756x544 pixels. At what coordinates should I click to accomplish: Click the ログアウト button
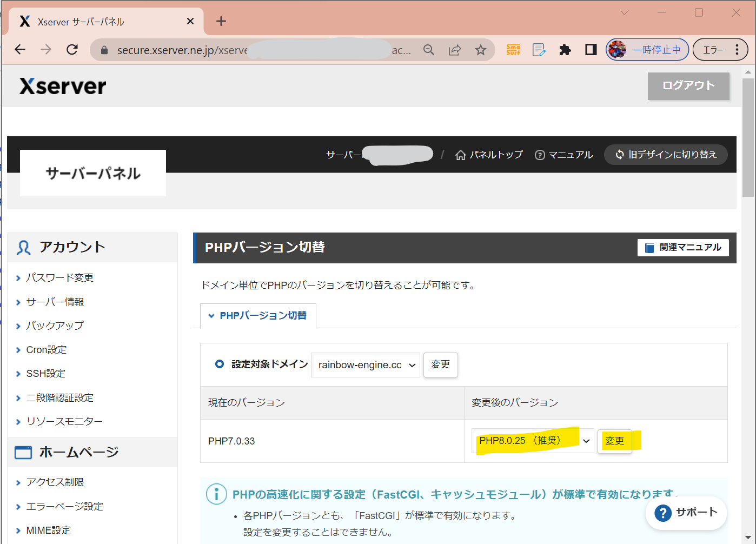tap(688, 85)
